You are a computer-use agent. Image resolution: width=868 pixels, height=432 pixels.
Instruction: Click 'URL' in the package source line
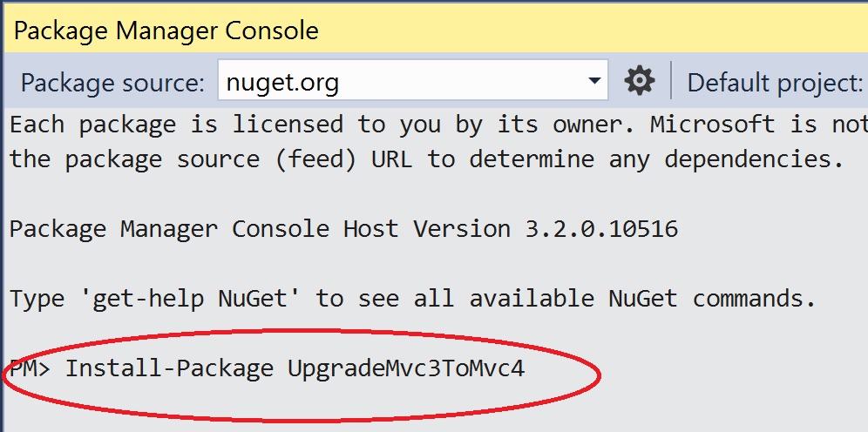[x=392, y=159]
